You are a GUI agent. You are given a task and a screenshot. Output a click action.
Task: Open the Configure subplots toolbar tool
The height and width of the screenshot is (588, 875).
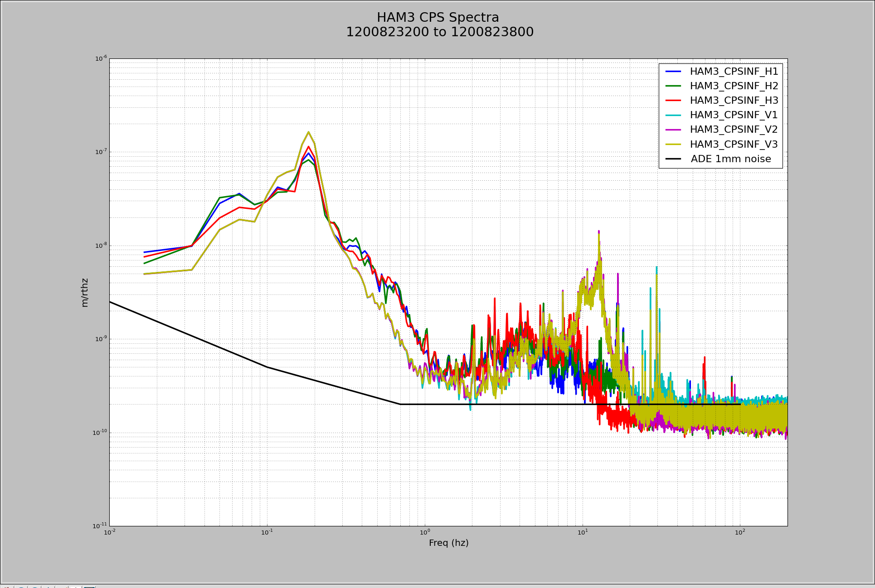point(76,587)
